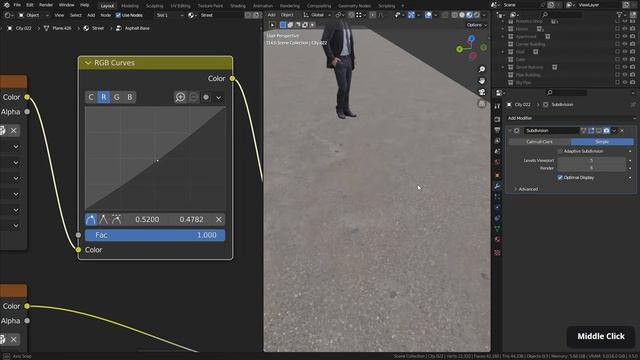
Task: Delete the selected curve point
Action: pos(219,220)
